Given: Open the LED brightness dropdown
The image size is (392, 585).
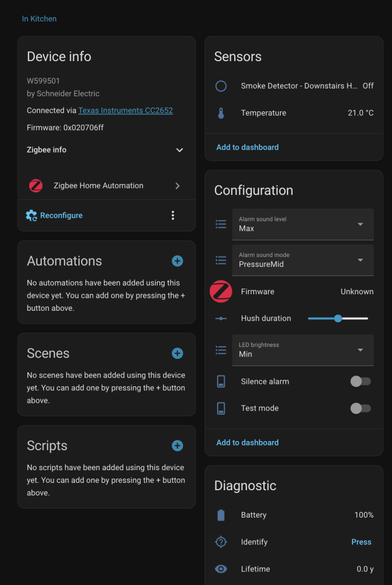Looking at the screenshot, I should [x=303, y=350].
